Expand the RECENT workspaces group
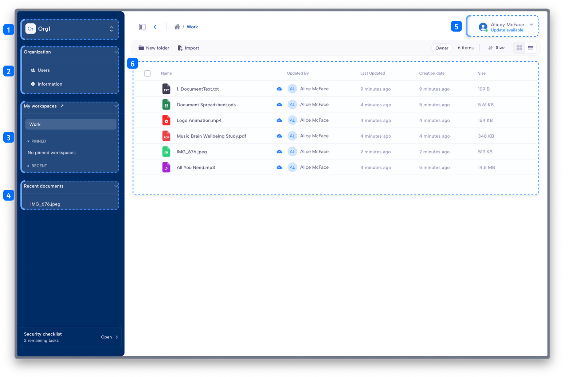588x377 pixels. pos(28,166)
